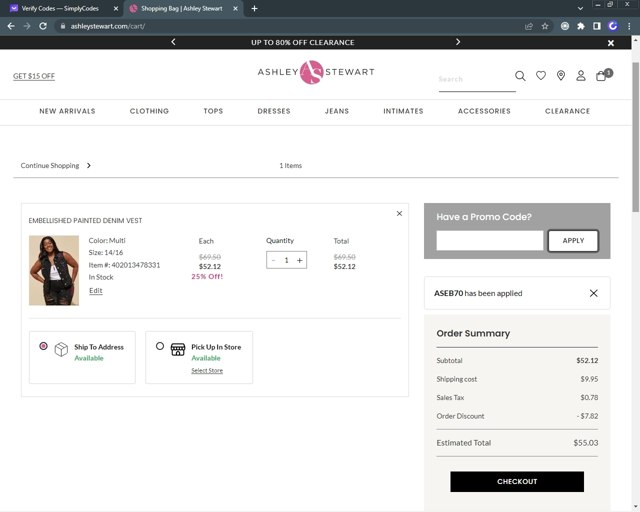Go back with browser back arrow
640x512 pixels.
tap(11, 26)
